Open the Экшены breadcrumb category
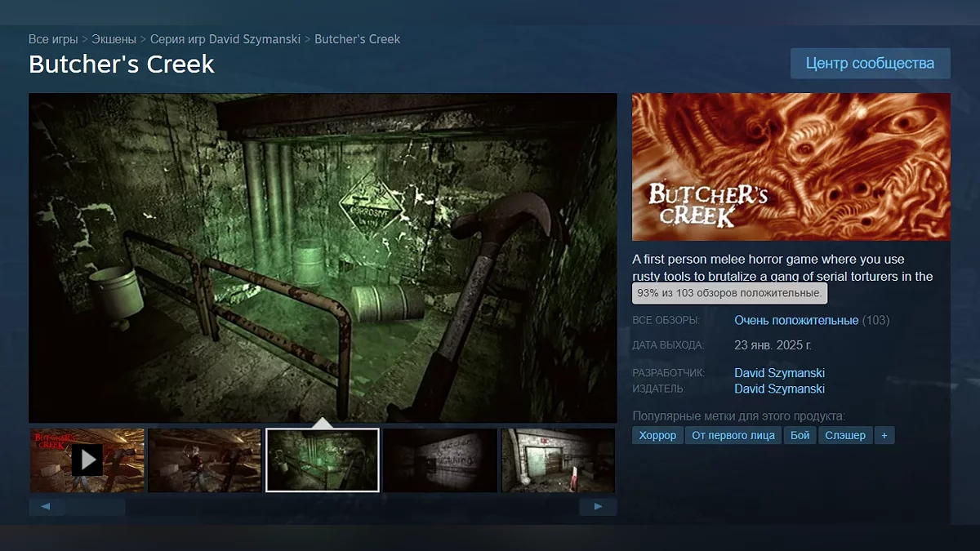Viewport: 980px width, 551px height. [x=114, y=39]
